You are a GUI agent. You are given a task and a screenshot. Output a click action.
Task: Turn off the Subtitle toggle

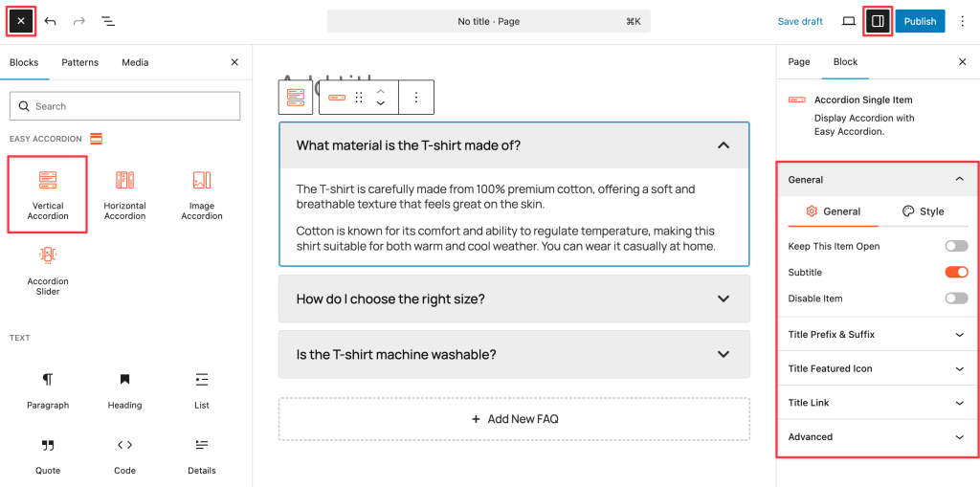(956, 273)
